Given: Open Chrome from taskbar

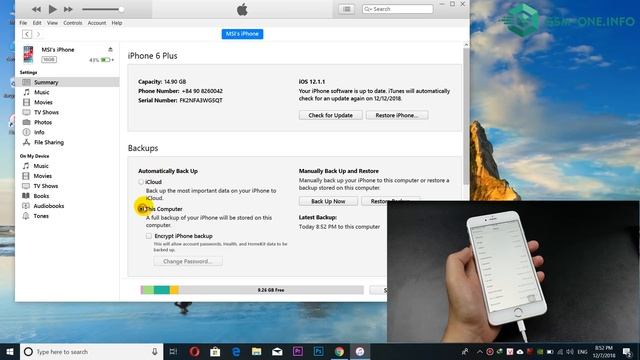Looking at the screenshot, I should pos(339,351).
